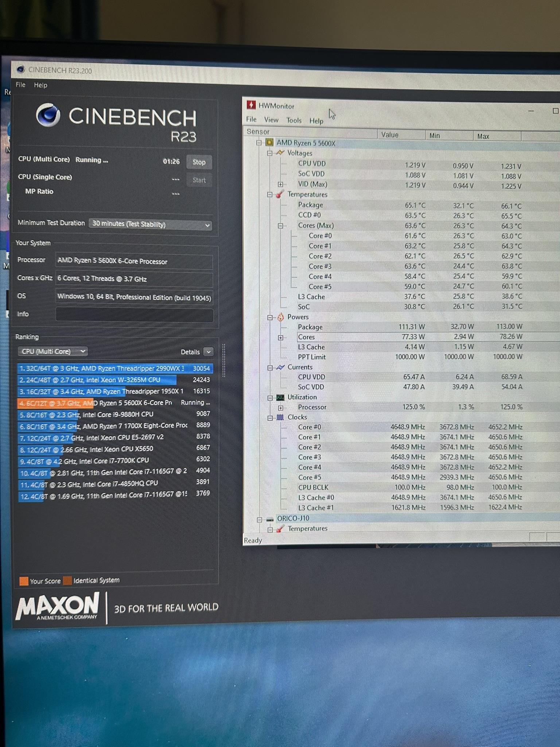Image resolution: width=560 pixels, height=747 pixels.
Task: Open the CPU (Multi Core) ranking dropdown
Action: click(53, 351)
